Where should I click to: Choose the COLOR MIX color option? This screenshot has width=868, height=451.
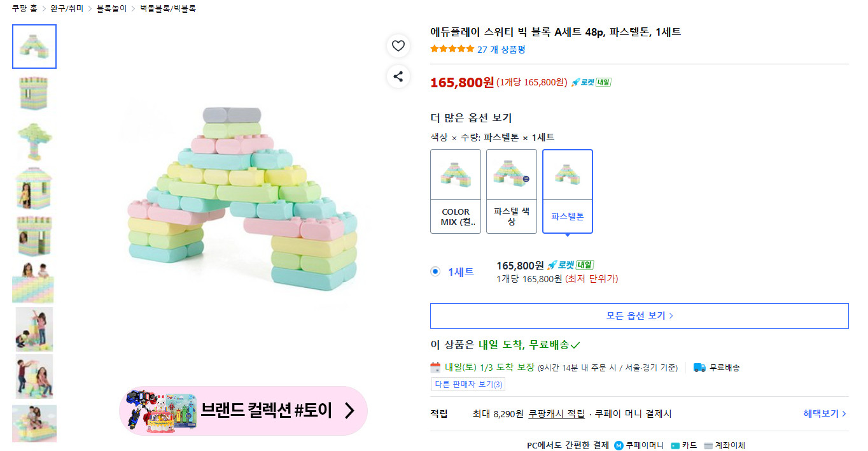click(x=456, y=191)
